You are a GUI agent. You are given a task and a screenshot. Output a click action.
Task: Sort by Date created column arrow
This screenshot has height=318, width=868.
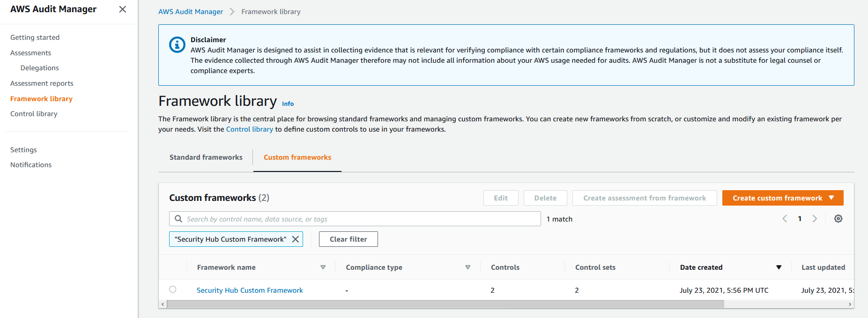779,267
